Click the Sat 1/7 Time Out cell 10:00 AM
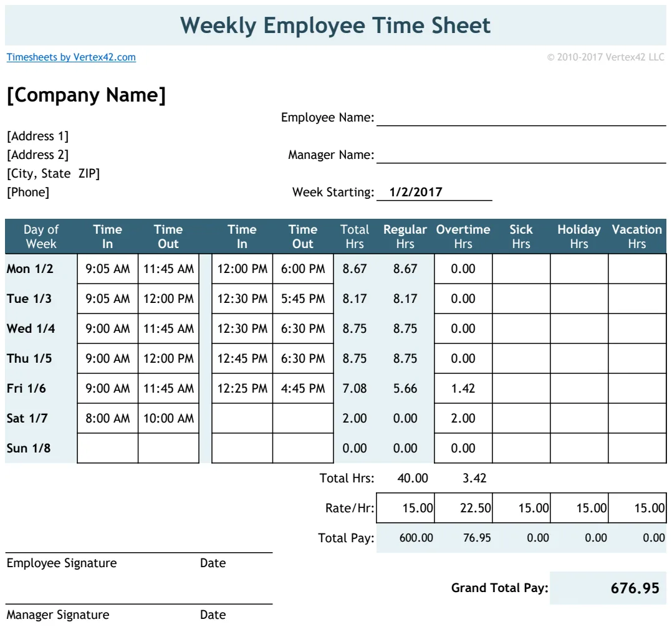The height and width of the screenshot is (627, 672). 168,418
